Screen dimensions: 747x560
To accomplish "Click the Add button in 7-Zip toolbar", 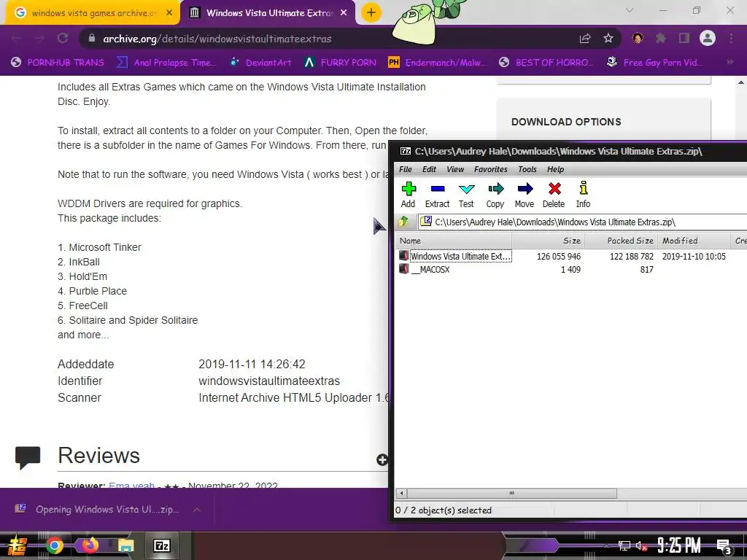I will point(409,195).
